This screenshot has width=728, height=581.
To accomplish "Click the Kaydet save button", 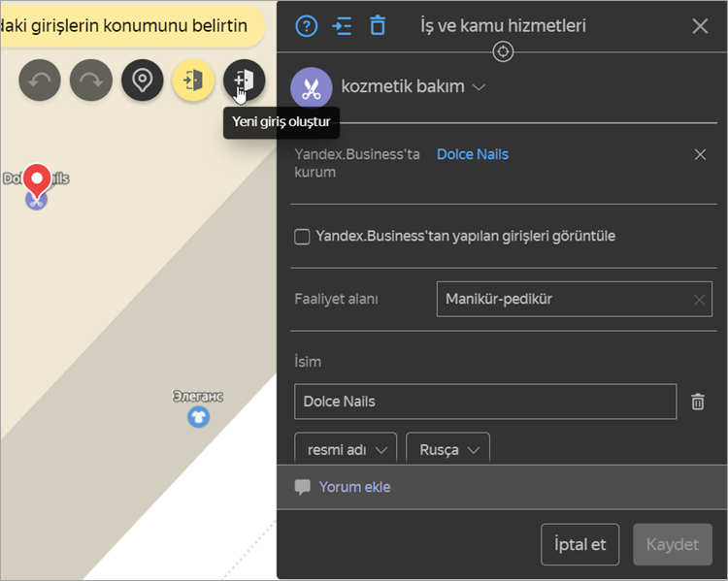I will click(x=673, y=544).
